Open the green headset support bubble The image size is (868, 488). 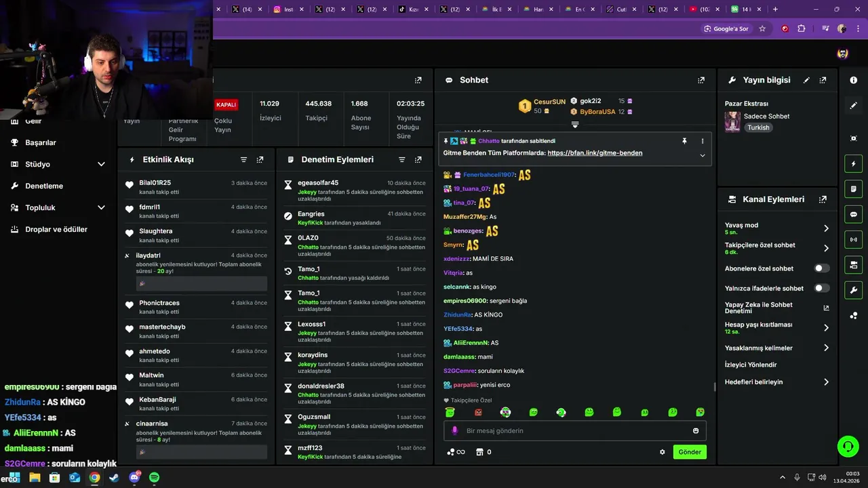(848, 446)
